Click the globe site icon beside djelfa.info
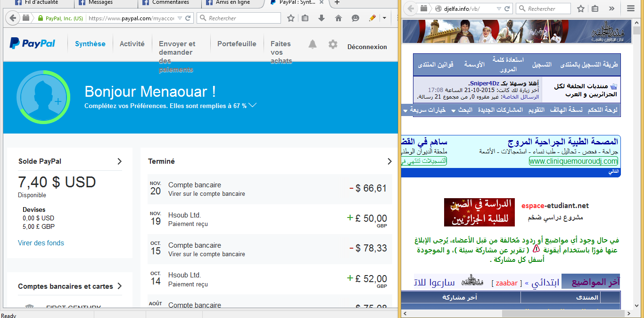Image resolution: width=644 pixels, height=318 pixels. (438, 8)
